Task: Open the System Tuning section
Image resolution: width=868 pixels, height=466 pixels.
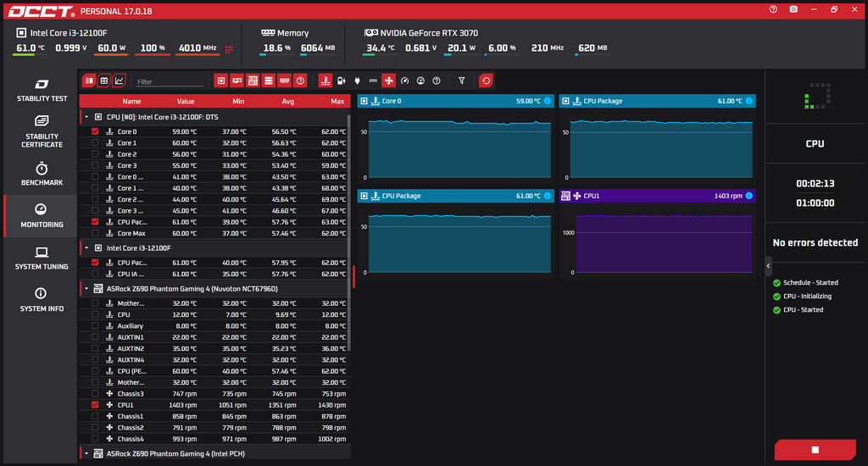Action: [42, 258]
